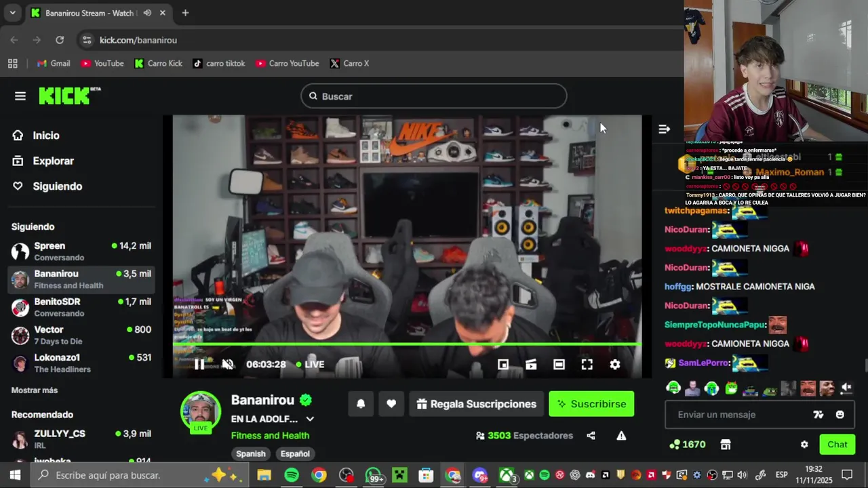Image resolution: width=868 pixels, height=488 pixels.
Task: Open File Explorer from the taskbar
Action: click(x=264, y=475)
